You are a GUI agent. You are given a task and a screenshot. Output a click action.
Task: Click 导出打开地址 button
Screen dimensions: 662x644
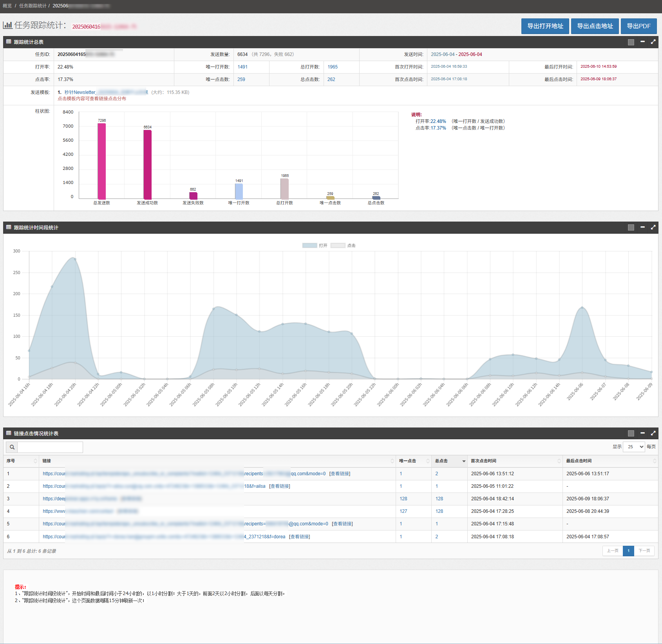point(545,26)
